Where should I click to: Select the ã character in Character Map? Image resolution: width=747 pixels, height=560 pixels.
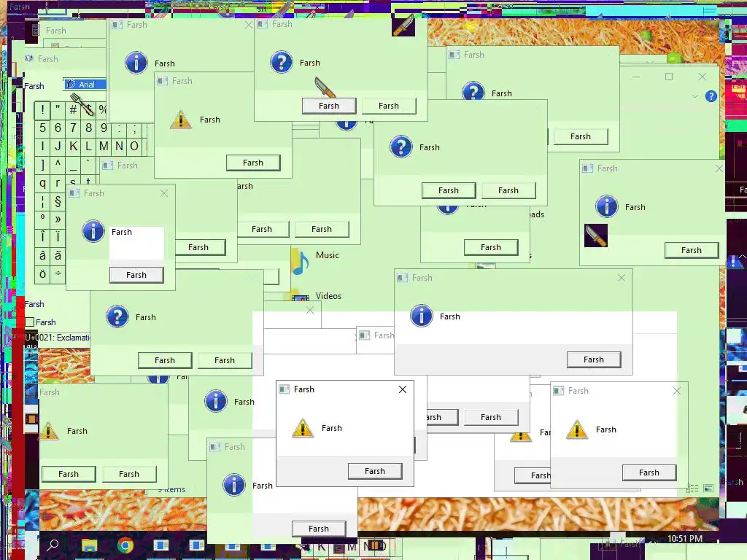pyautogui.click(x=58, y=255)
